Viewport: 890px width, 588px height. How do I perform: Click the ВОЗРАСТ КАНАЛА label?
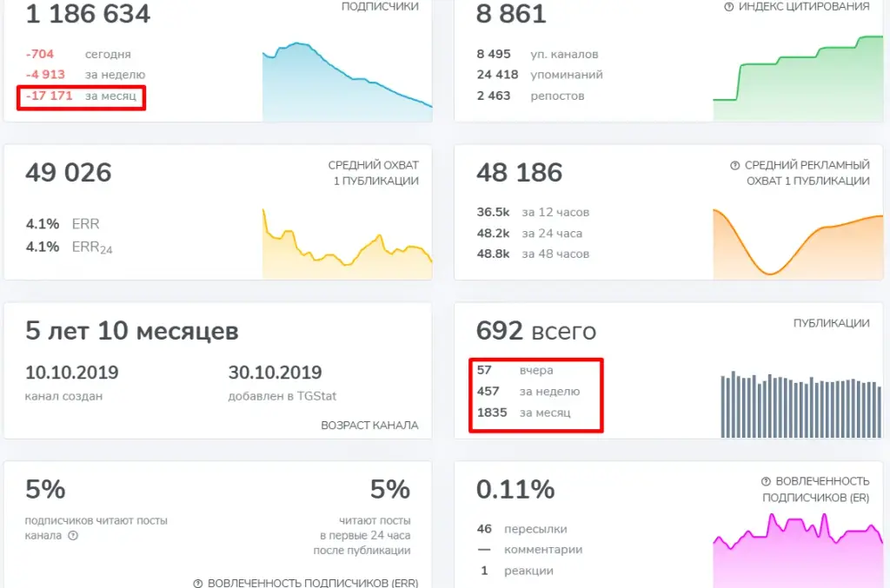(369, 426)
